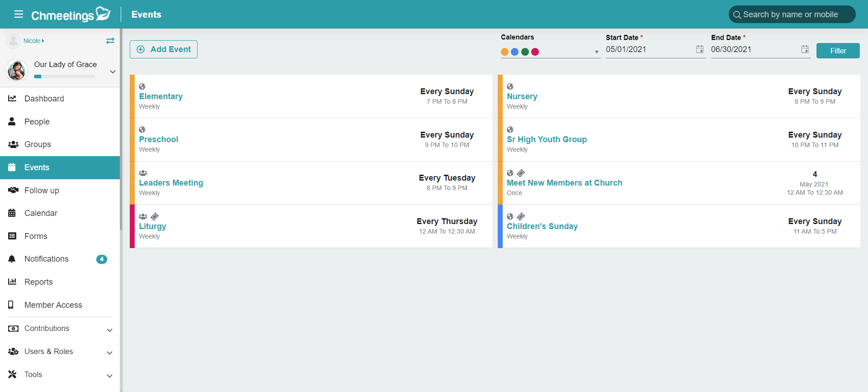Click the Tools wrench icon
Viewport: 868px width, 392px height.
click(12, 374)
